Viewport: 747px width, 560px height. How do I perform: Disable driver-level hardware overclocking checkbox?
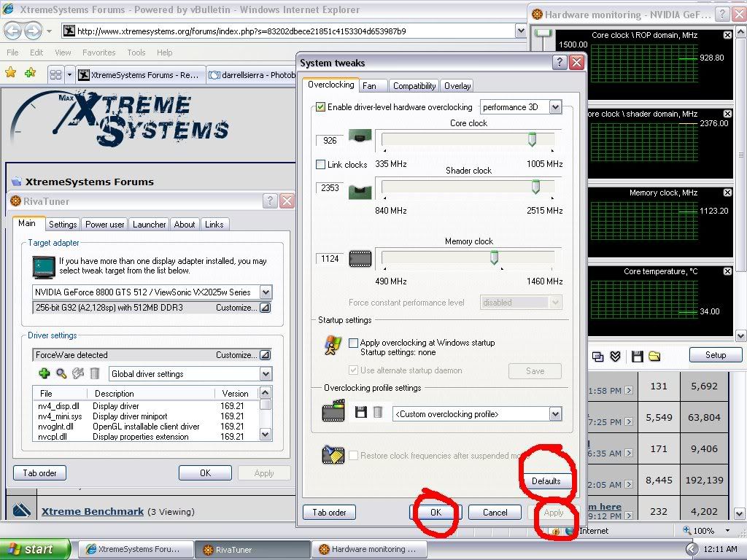point(320,107)
